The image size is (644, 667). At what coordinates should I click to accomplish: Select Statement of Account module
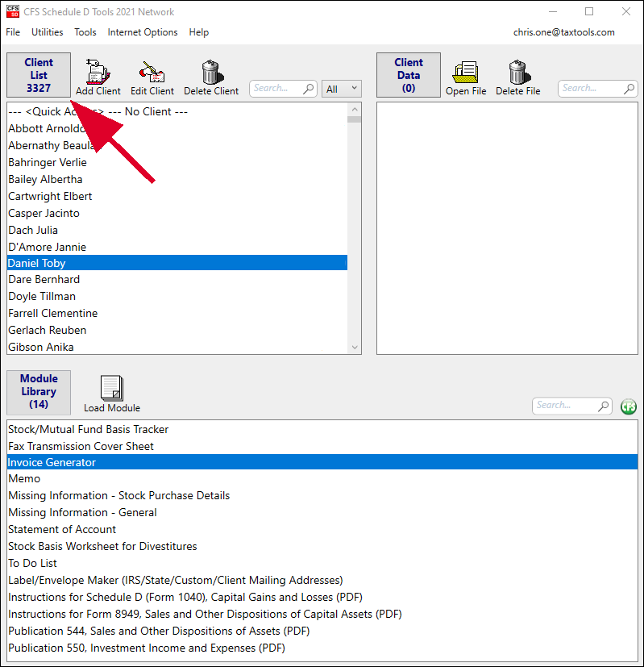click(322, 530)
